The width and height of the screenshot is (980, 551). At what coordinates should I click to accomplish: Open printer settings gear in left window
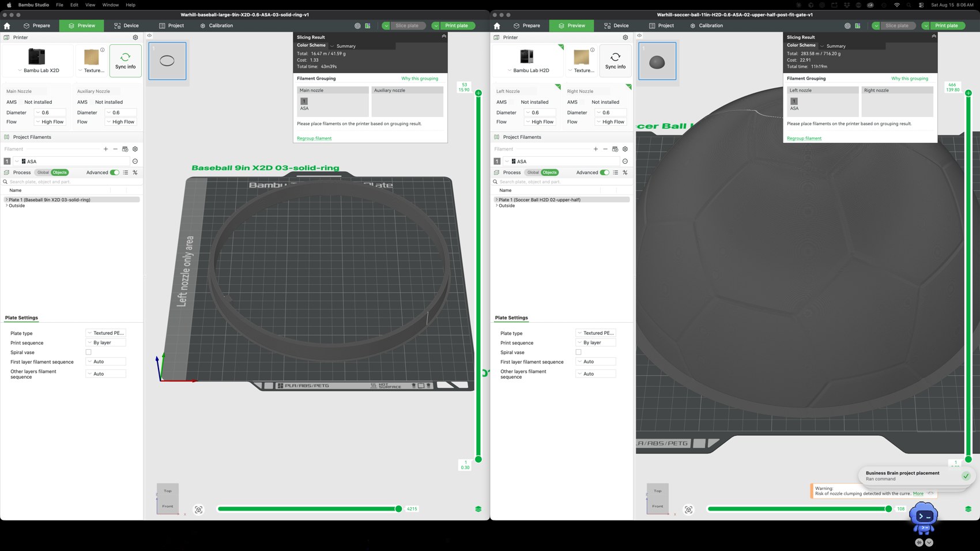135,37
